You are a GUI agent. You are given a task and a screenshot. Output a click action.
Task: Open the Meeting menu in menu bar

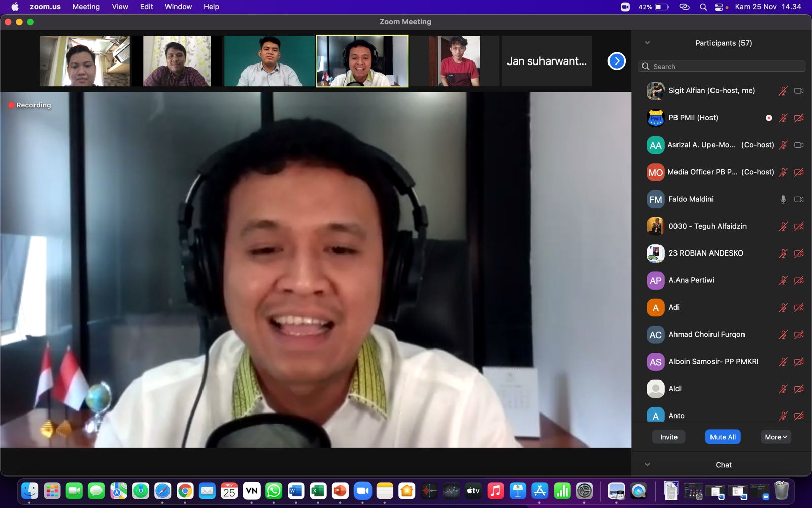pyautogui.click(x=86, y=7)
